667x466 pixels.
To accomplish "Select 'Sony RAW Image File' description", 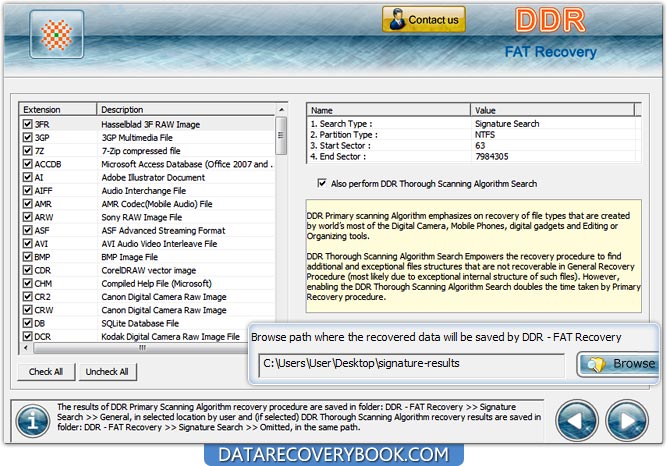I will [142, 217].
